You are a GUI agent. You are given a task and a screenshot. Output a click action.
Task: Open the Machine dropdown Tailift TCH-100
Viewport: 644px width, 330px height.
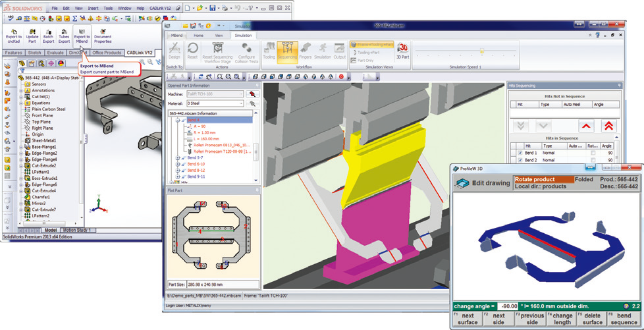[215, 94]
